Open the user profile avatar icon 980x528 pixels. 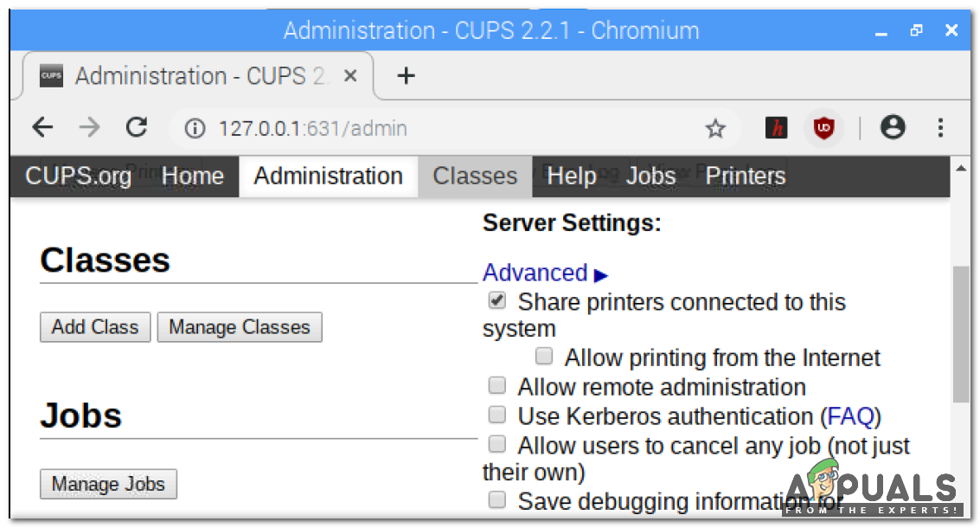pyautogui.click(x=893, y=128)
